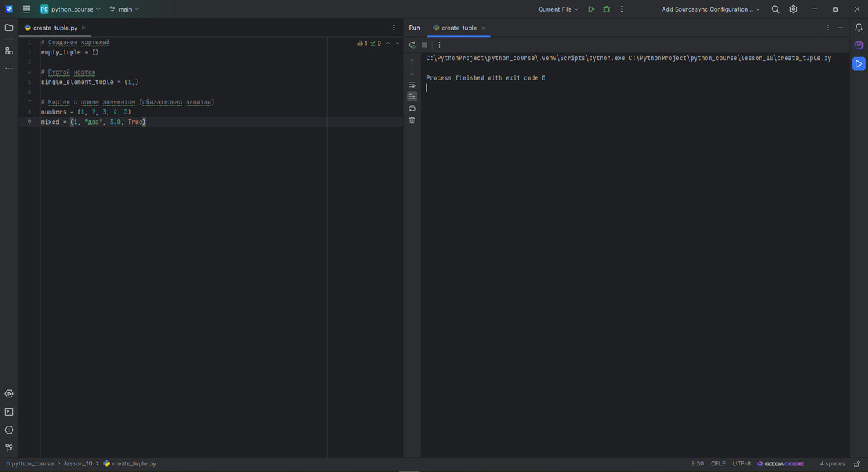The image size is (868, 472).
Task: Open Notifications bell panel
Action: pyautogui.click(x=859, y=28)
